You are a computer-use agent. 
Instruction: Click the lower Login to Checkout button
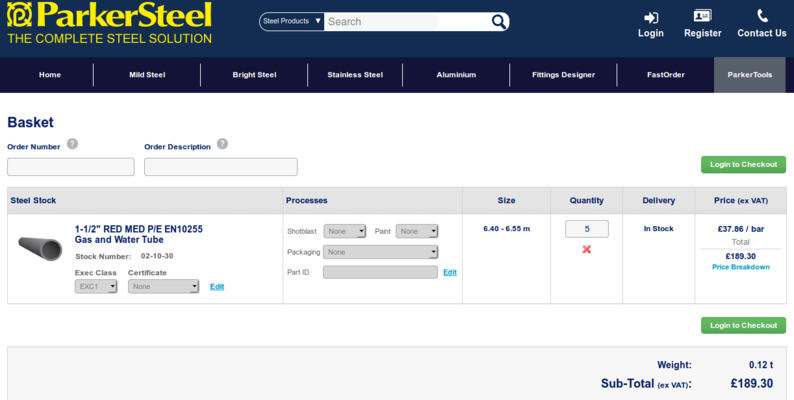click(743, 325)
